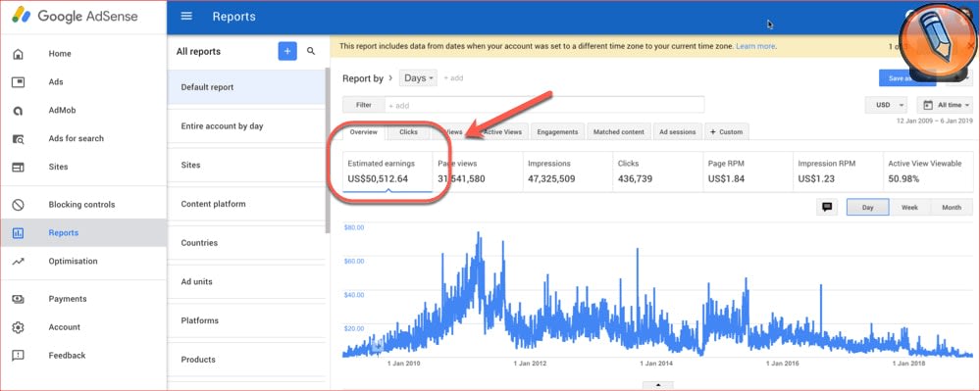The height and width of the screenshot is (391, 980).
Task: Click the Report by breadcrumb chevron
Action: (391, 78)
